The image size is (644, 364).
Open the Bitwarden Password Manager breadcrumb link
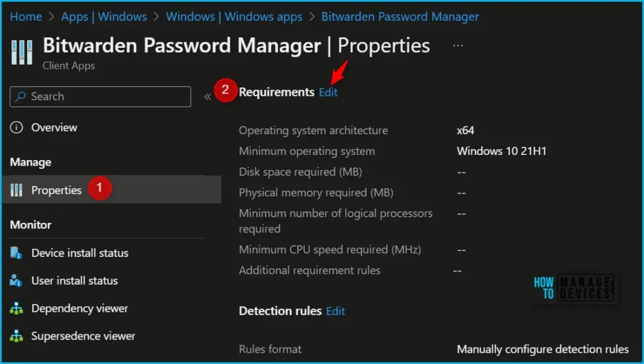tap(400, 16)
